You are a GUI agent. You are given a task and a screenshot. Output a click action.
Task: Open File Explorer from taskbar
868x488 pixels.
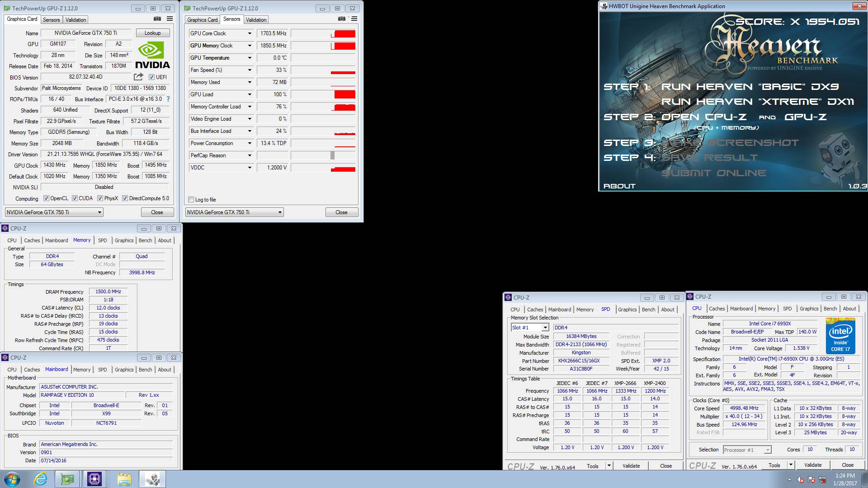pyautogui.click(x=124, y=479)
